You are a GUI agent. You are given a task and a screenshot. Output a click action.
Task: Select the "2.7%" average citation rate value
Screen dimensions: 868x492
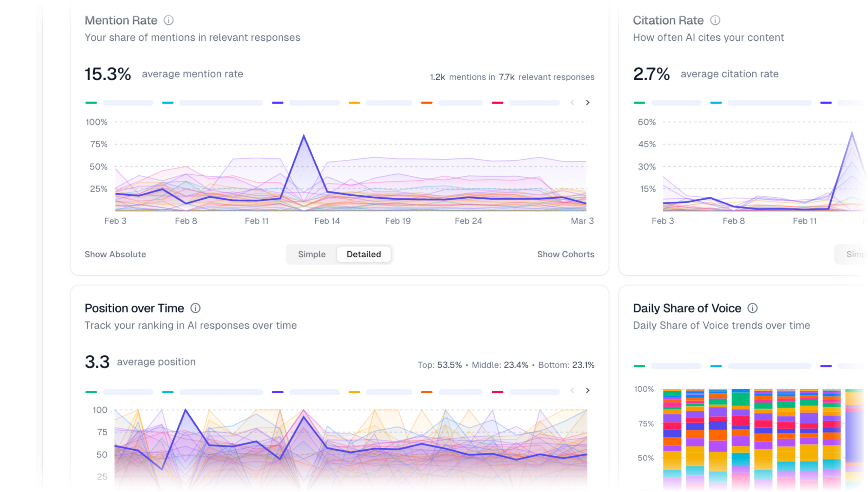click(x=651, y=74)
